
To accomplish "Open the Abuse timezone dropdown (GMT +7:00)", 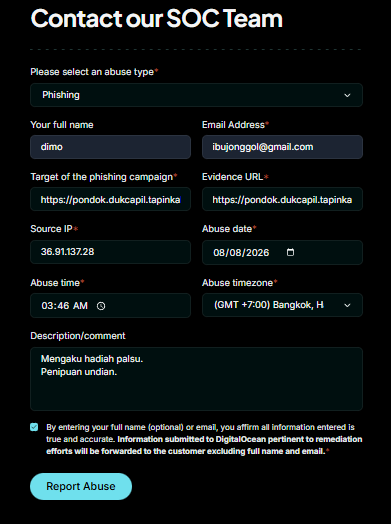I will [282, 305].
